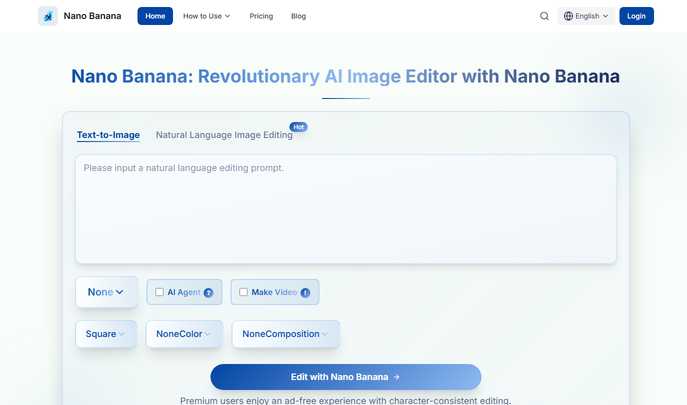
Task: Enable the AI Agent checkbox
Action: 159,292
